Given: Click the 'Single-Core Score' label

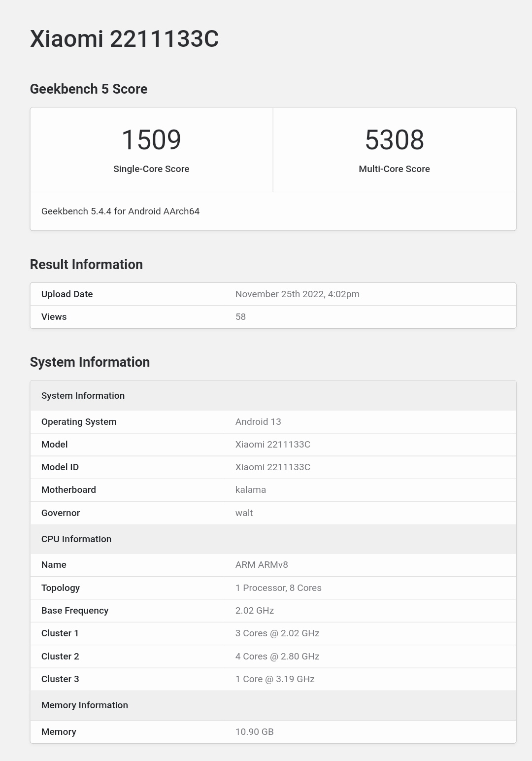Looking at the screenshot, I should click(x=151, y=169).
